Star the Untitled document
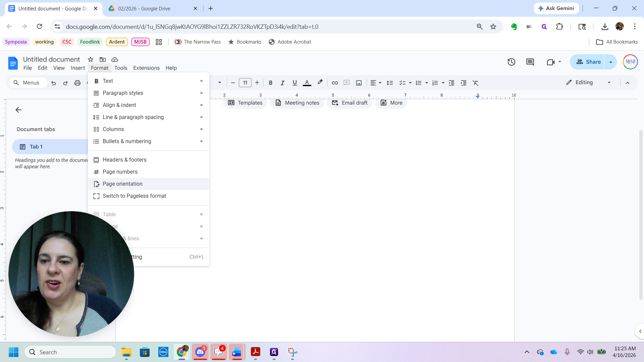 91,59
